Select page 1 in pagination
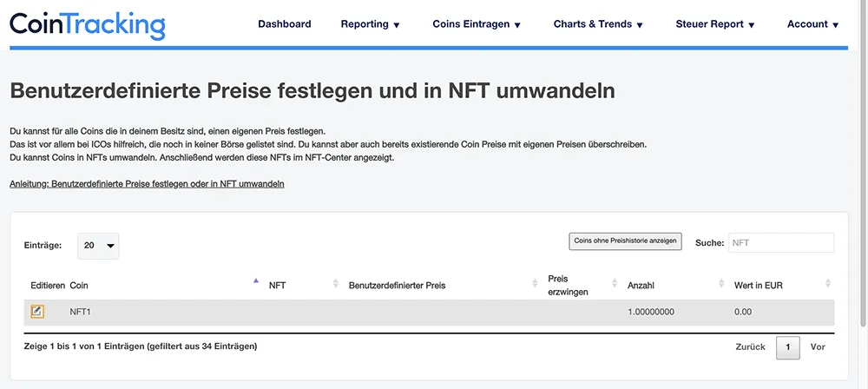This screenshot has height=389, width=868. point(788,347)
